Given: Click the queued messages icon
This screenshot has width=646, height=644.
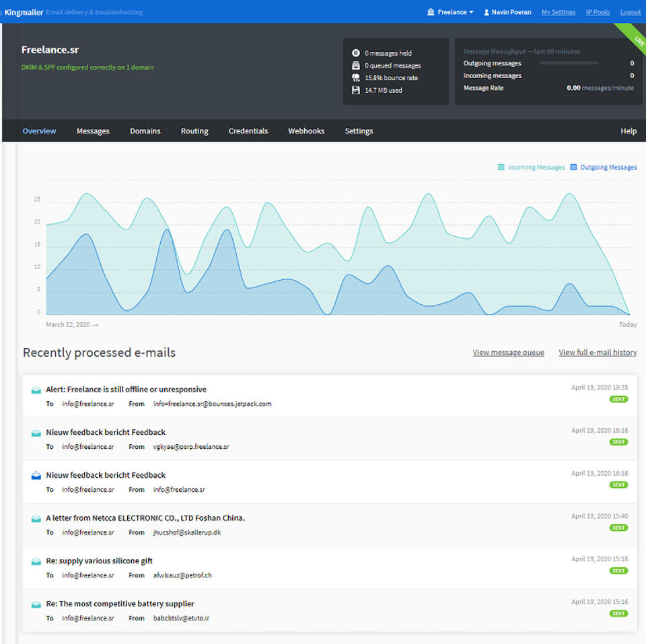Looking at the screenshot, I should [356, 65].
